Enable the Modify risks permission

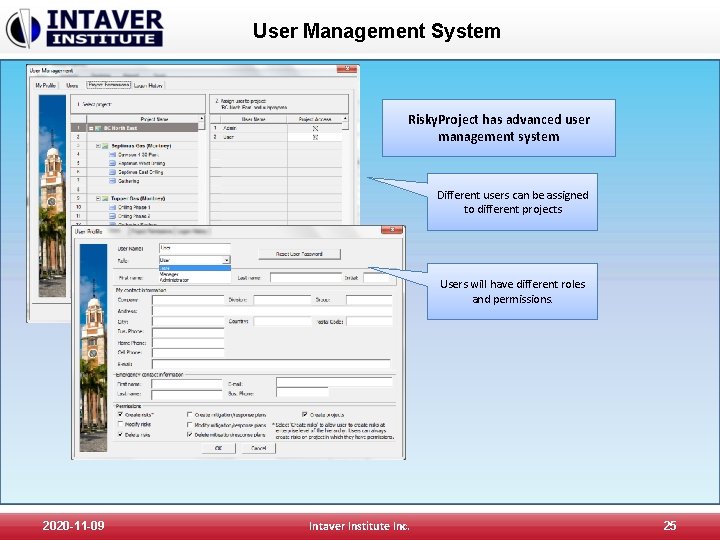point(121,424)
